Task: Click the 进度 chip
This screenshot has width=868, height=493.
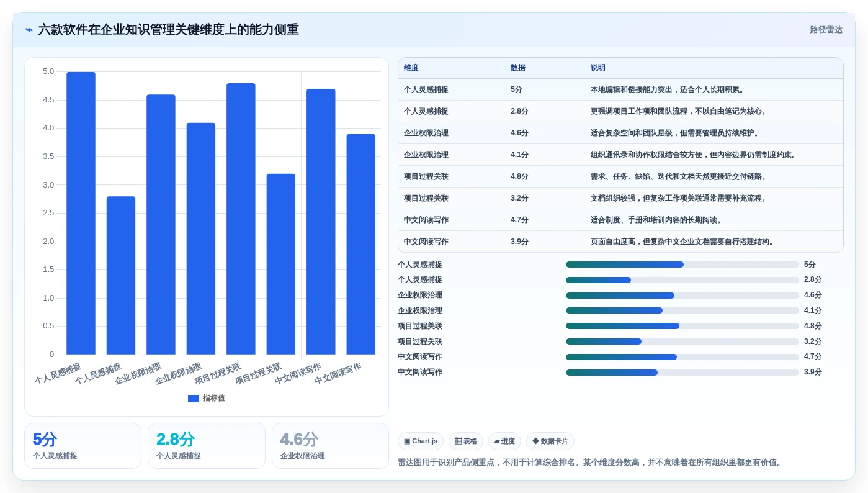Action: 504,441
